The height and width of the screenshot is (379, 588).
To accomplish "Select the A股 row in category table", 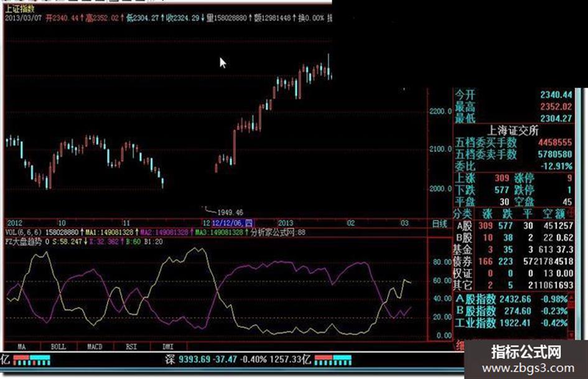I will (513, 225).
